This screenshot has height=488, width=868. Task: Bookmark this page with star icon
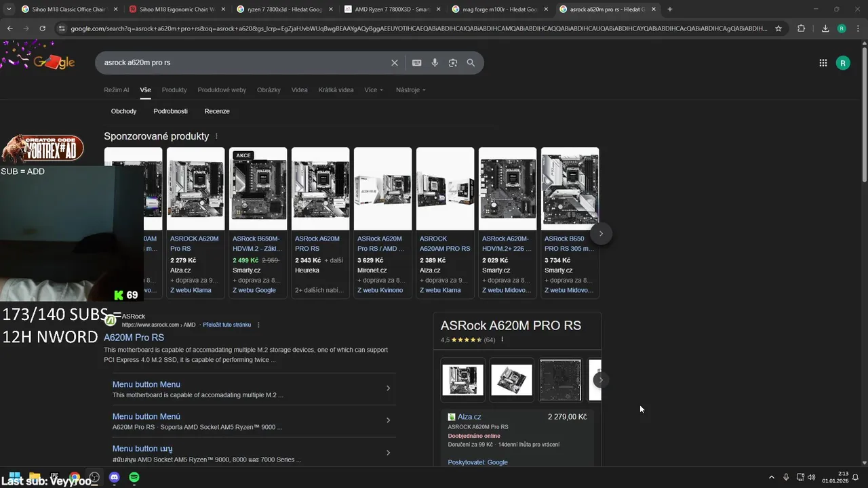tap(778, 28)
